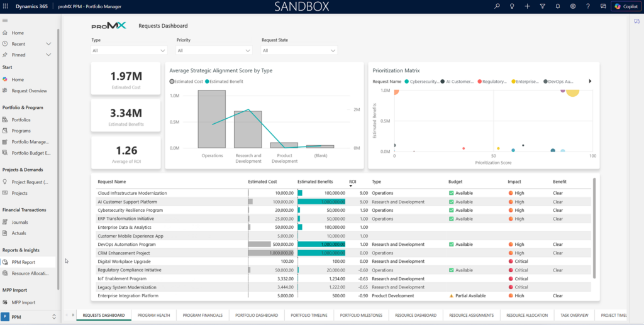Switch to the Portfolio Timeline tab
This screenshot has width=644, height=325.
point(308,315)
